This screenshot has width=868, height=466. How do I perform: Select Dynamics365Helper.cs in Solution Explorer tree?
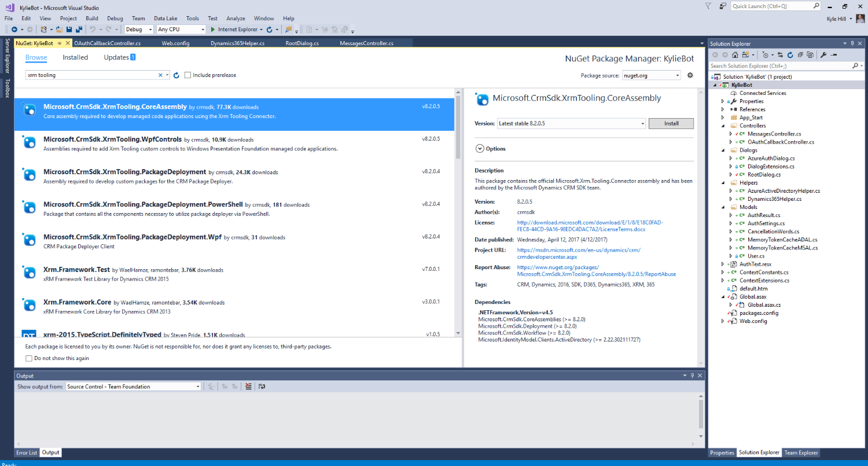pos(774,199)
